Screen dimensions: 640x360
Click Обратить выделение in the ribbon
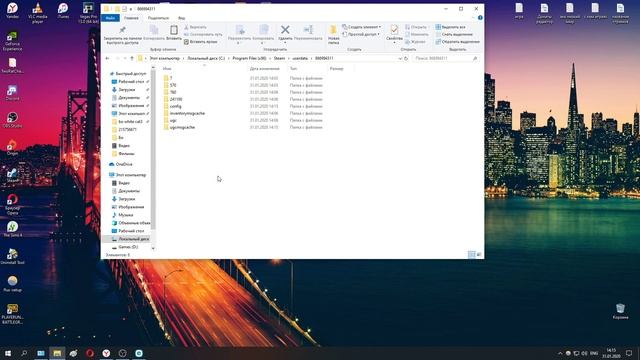pyautogui.click(x=457, y=42)
